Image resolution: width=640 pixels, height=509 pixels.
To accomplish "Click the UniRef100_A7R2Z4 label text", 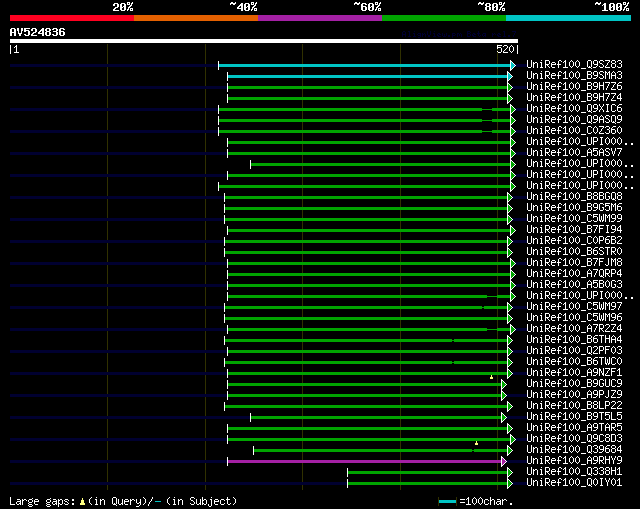I will [x=574, y=329].
